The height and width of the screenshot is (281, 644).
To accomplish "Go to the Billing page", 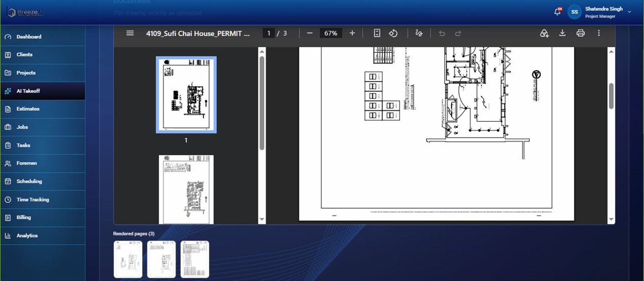I will (x=43, y=218).
